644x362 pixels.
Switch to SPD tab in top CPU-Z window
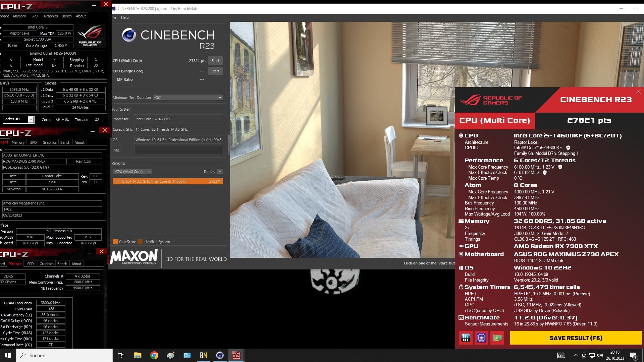[35, 16]
